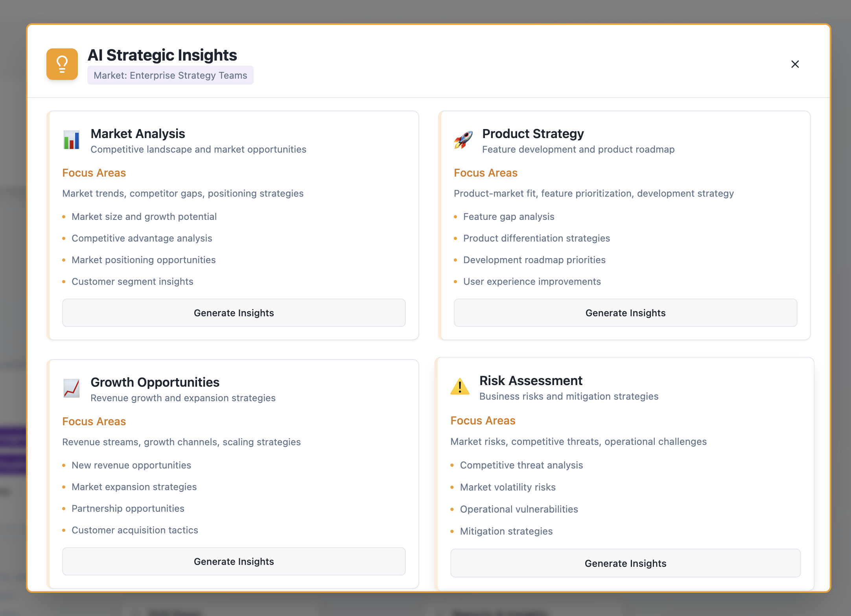The height and width of the screenshot is (616, 851).
Task: Generate Insights for Market Analysis
Action: click(234, 313)
